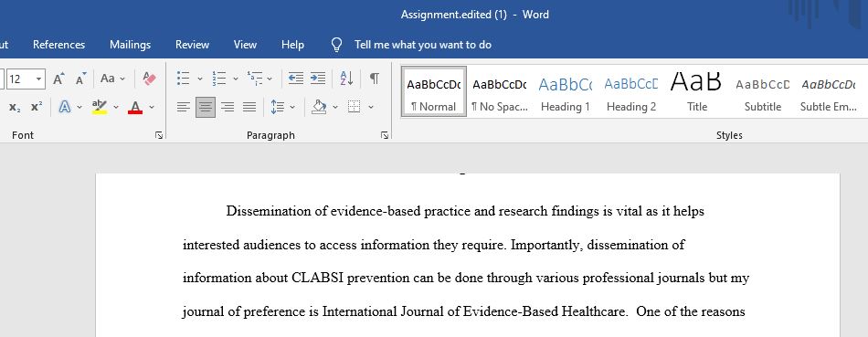Expand text effects dropdown arrow
Image resolution: width=868 pixels, height=337 pixels.
pos(79,108)
